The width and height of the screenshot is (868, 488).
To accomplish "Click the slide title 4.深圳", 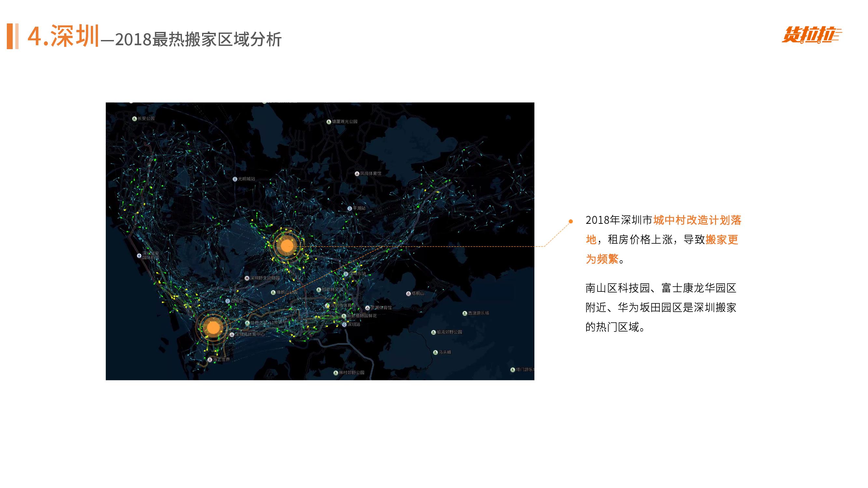I will [x=63, y=36].
